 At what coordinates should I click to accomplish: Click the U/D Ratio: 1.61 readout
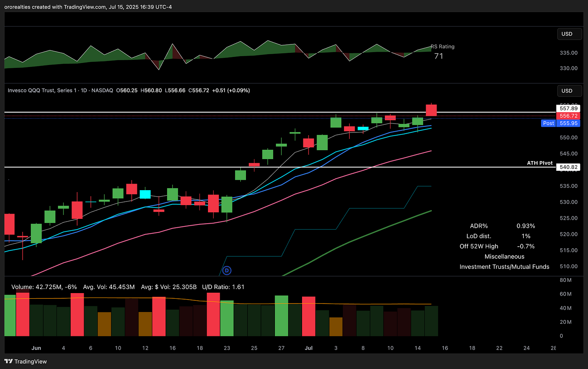(223, 287)
